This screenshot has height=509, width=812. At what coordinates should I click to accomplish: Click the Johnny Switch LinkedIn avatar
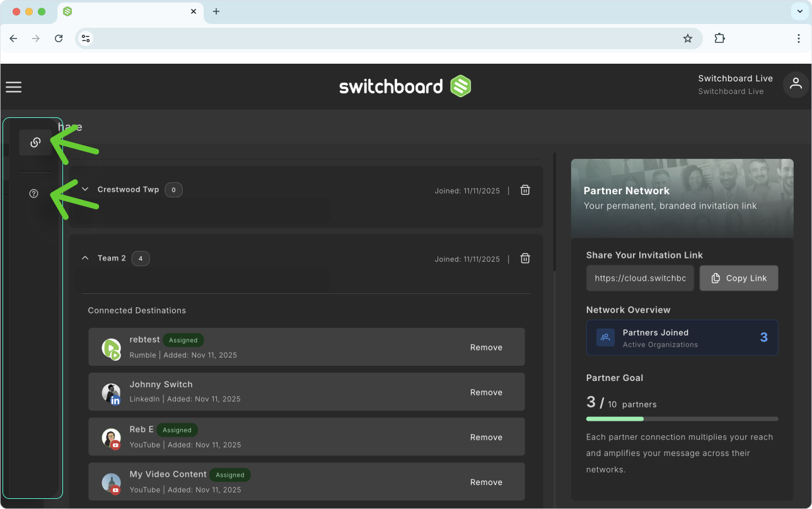(x=112, y=392)
